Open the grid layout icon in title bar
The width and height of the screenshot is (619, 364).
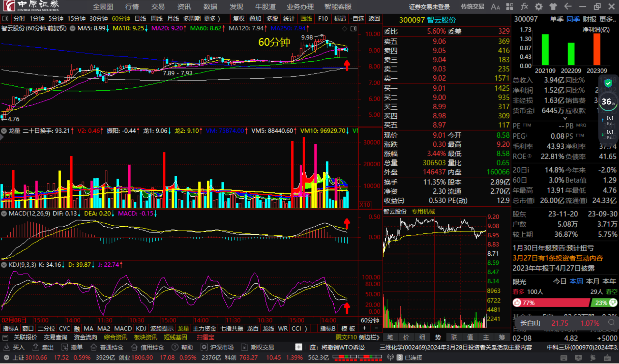510,6
